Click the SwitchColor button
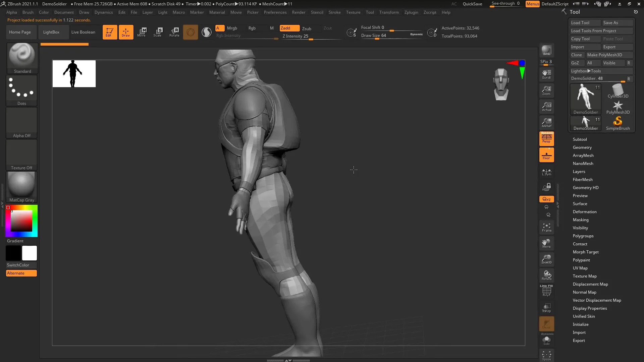Screen dimensions: 644x362 (x=21, y=265)
